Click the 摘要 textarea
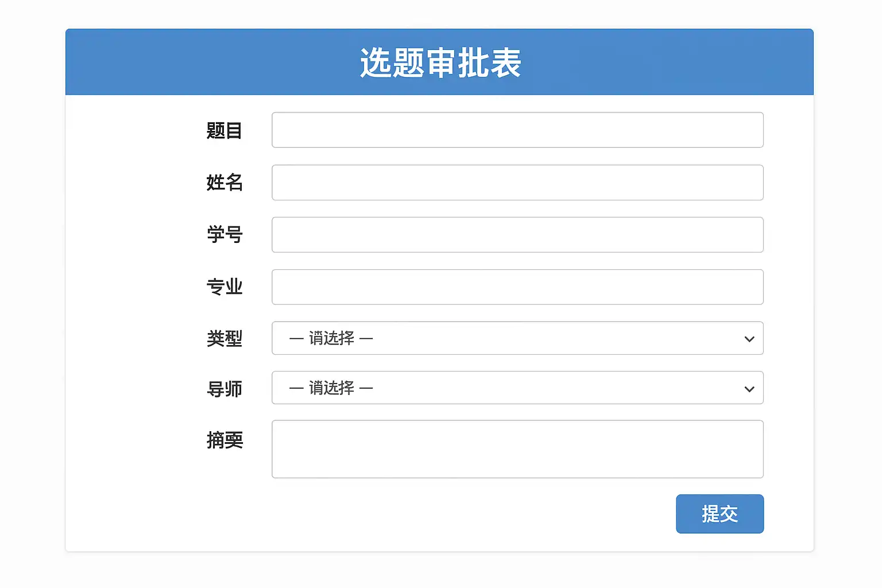 517,449
